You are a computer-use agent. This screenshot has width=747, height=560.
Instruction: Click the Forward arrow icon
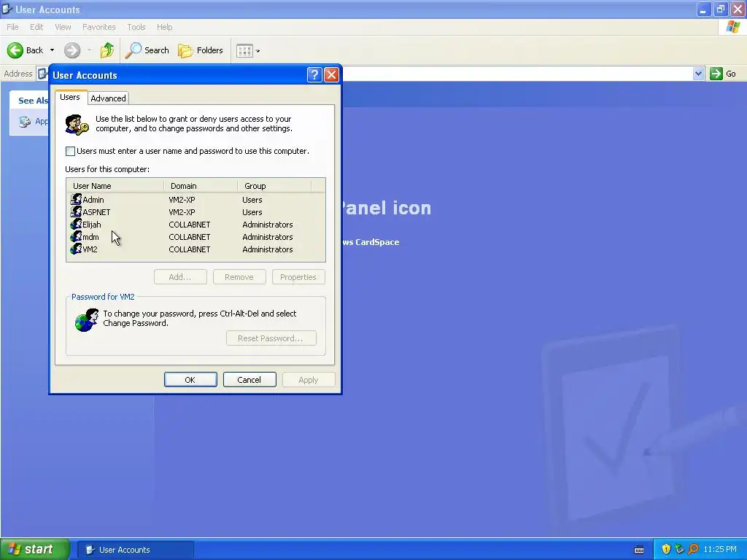tap(72, 50)
